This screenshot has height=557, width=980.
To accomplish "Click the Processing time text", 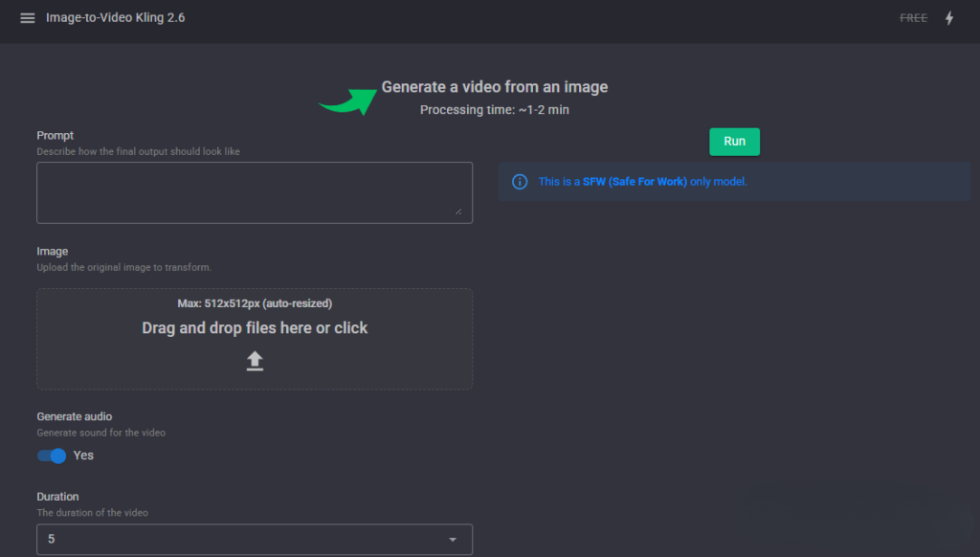I will pyautogui.click(x=494, y=110).
